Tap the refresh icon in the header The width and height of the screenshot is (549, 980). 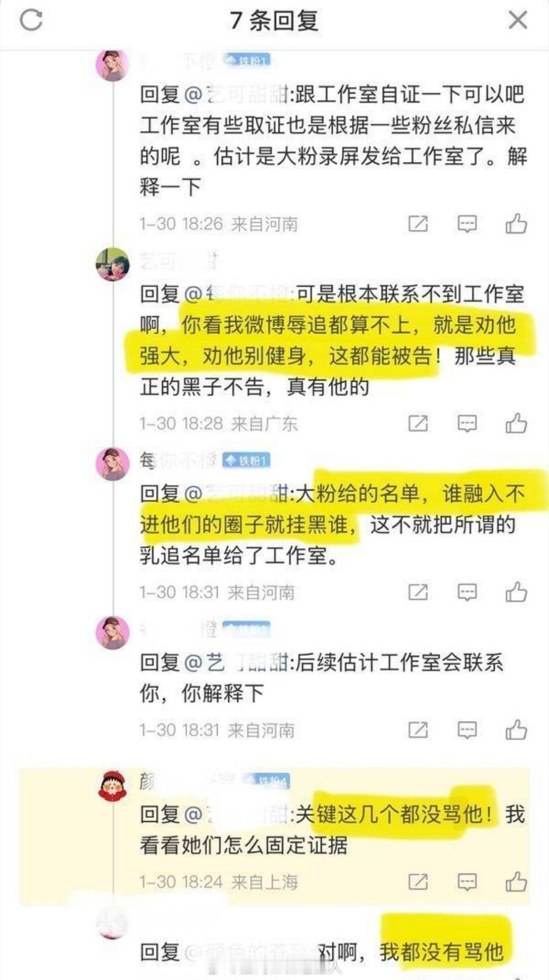click(31, 20)
